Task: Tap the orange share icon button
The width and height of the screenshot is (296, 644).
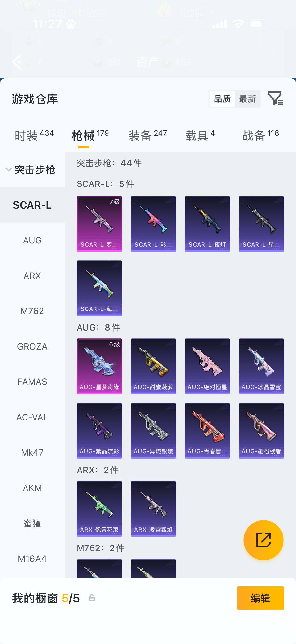Action: (x=264, y=540)
